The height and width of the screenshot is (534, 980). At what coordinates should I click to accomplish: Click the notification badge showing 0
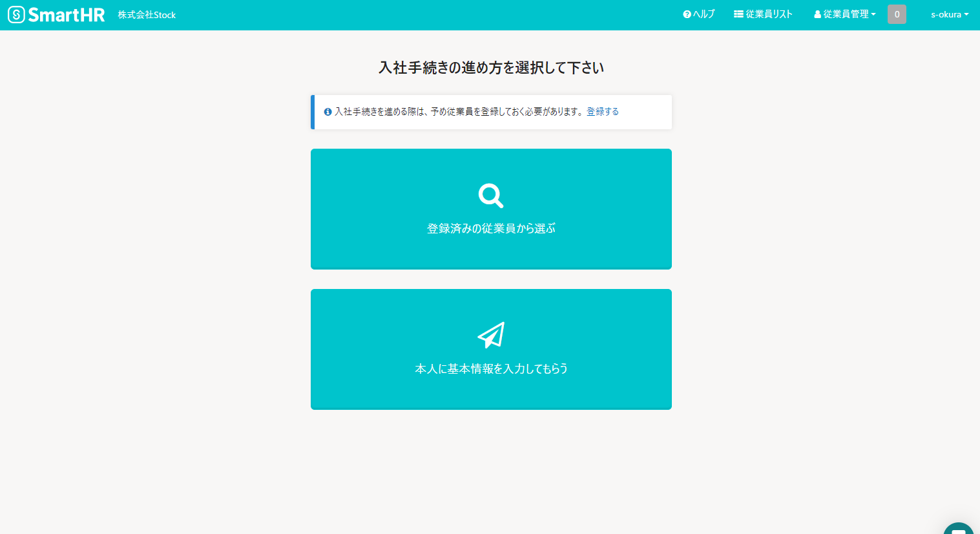[x=897, y=14]
